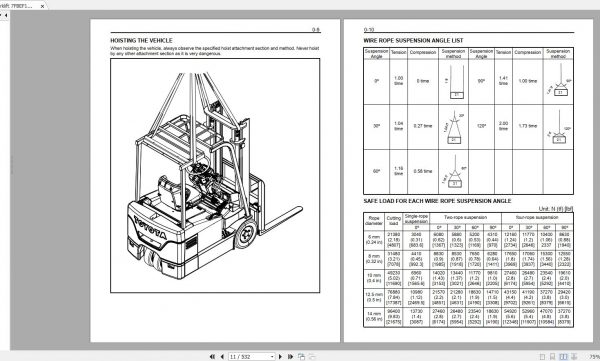Click the 120° suspension method diagram
The height and width of the screenshot is (361, 600).
[558, 127]
